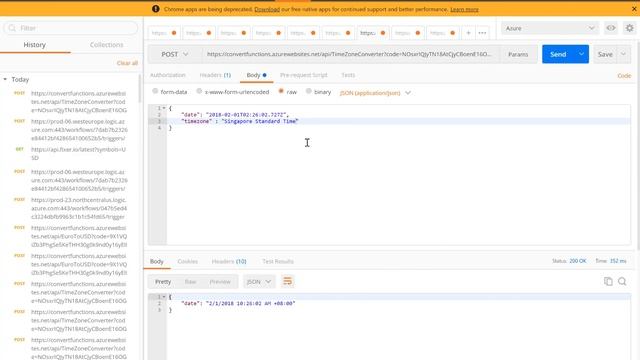Open the Send button dropdown arrow

[x=581, y=54]
